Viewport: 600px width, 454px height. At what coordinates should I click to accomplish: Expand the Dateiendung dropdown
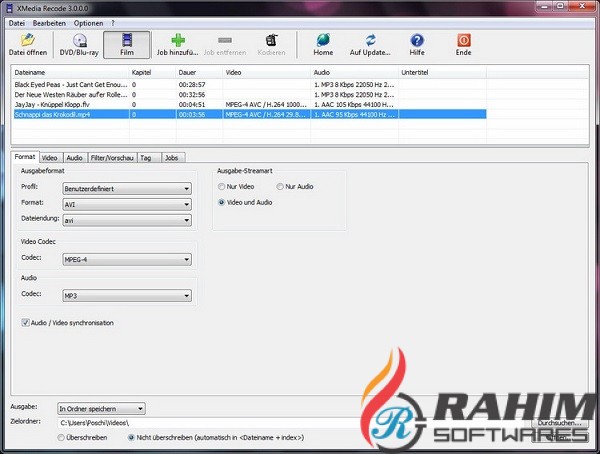click(127, 220)
